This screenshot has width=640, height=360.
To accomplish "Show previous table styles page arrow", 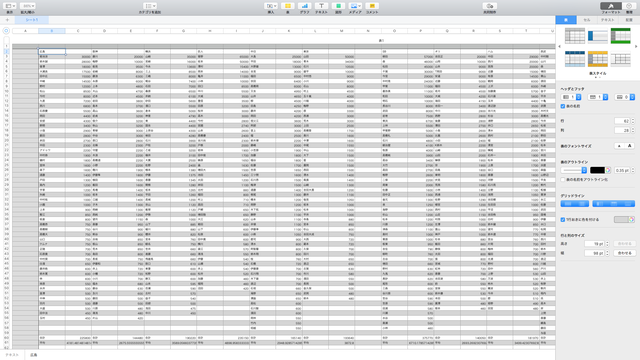I will click(560, 47).
